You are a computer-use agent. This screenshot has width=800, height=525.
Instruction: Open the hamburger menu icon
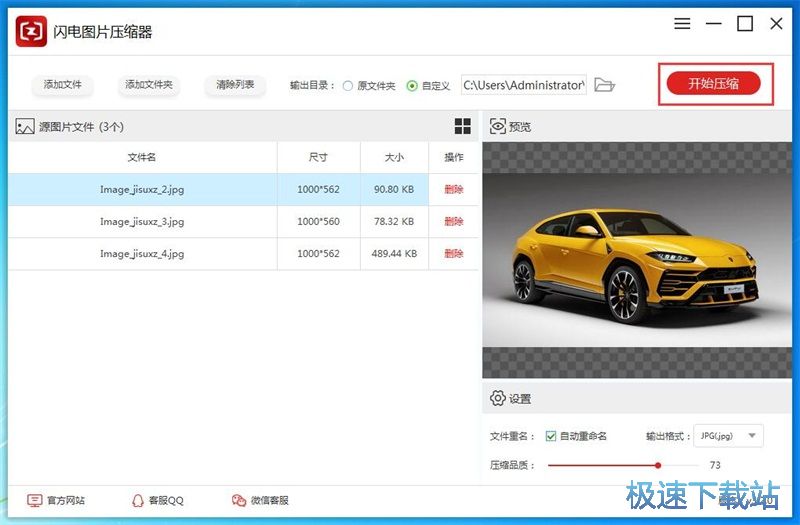[682, 23]
